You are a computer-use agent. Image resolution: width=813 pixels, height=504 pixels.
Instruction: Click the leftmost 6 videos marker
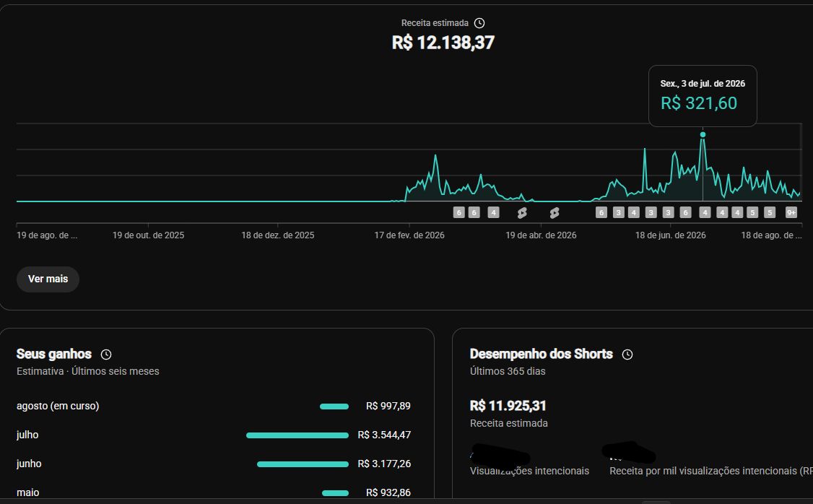tap(458, 212)
